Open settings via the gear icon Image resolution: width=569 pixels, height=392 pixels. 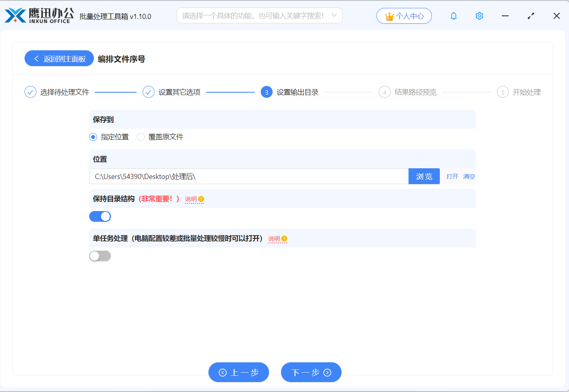(479, 16)
